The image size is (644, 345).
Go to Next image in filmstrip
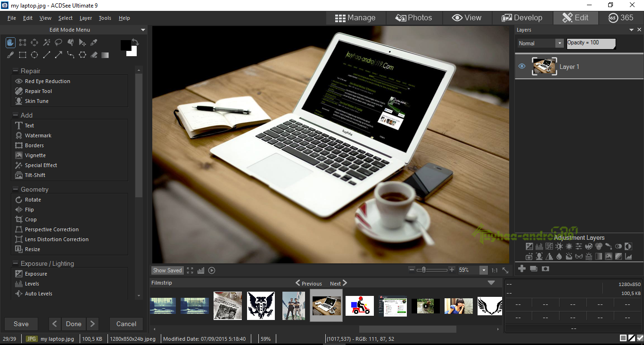(339, 283)
